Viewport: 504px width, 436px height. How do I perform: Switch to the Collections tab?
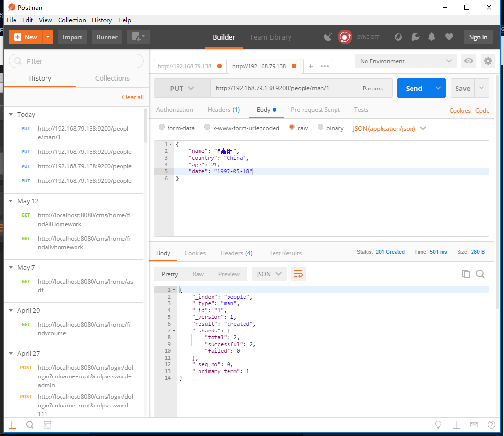[112, 78]
